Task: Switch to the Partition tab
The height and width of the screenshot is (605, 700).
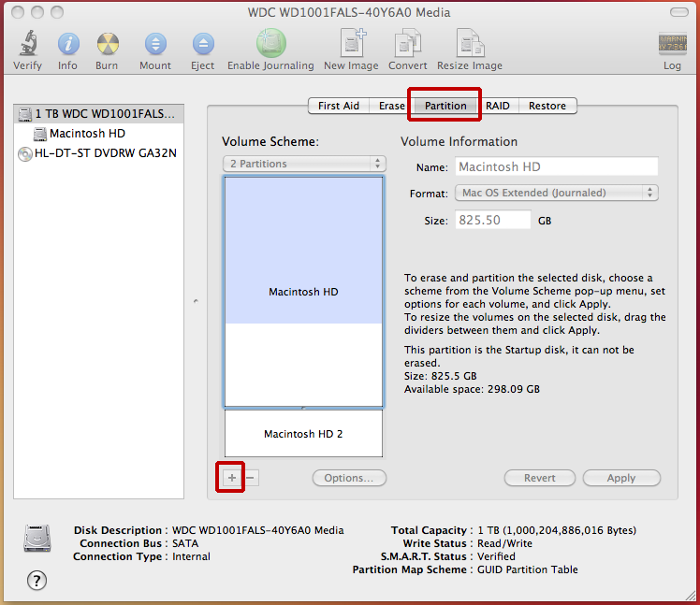Action: coord(445,106)
